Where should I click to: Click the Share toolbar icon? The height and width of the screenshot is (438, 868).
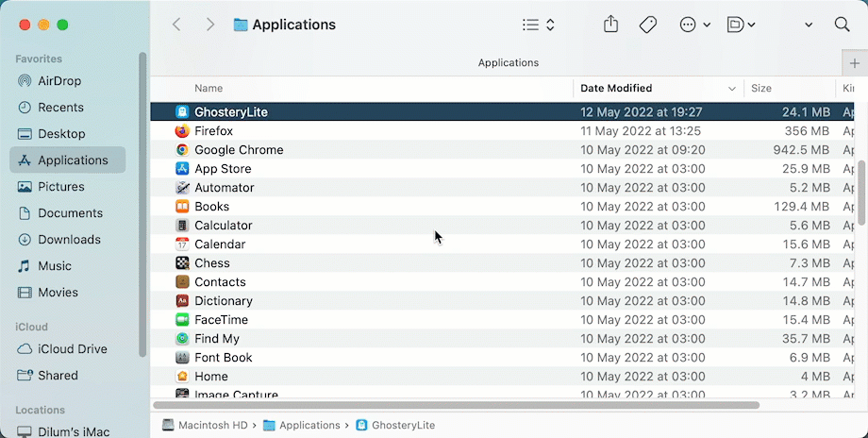610,25
